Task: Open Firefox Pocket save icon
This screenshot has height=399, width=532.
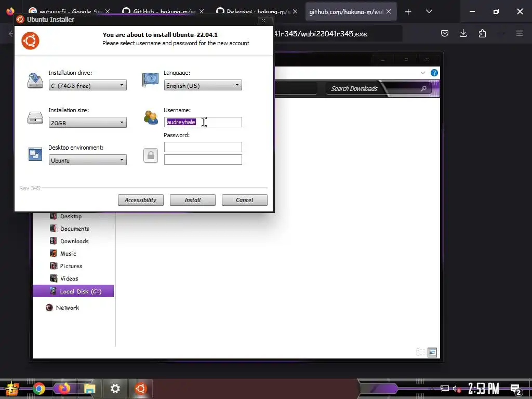Action: click(445, 33)
